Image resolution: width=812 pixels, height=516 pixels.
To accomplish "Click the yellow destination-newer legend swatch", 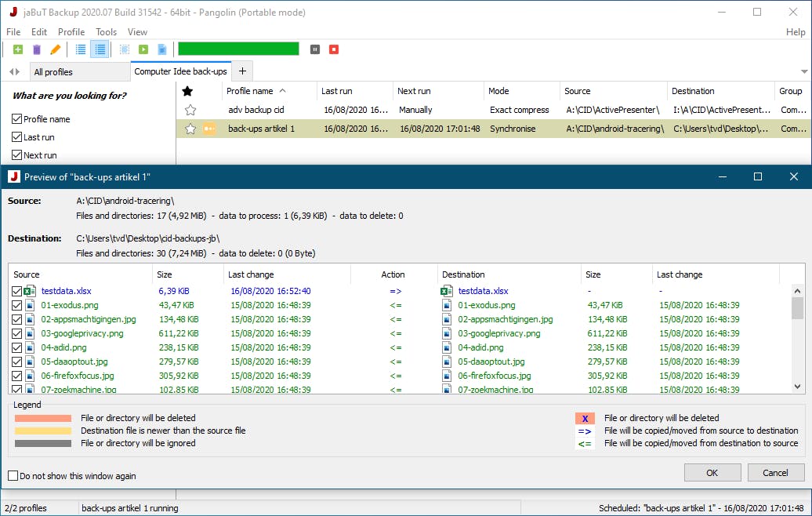I will coord(43,431).
